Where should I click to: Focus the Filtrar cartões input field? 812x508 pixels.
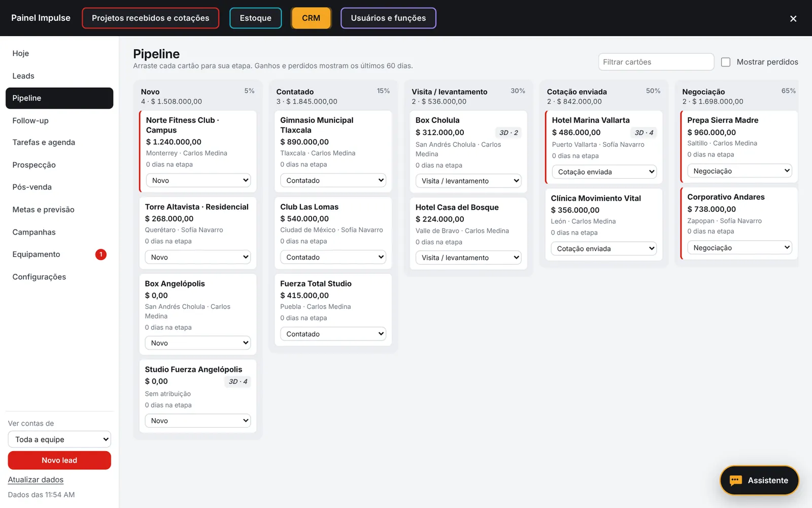[656, 62]
